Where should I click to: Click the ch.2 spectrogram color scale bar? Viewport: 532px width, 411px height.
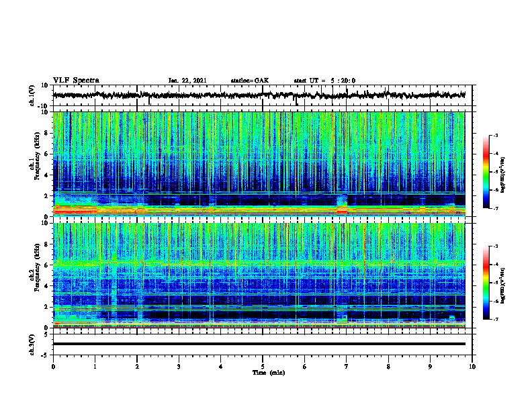coord(486,283)
